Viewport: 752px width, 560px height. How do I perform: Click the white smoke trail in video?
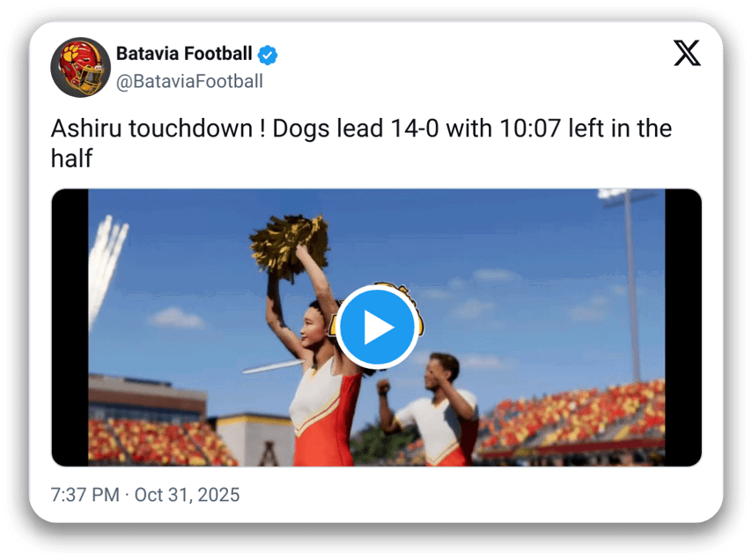pos(107,255)
